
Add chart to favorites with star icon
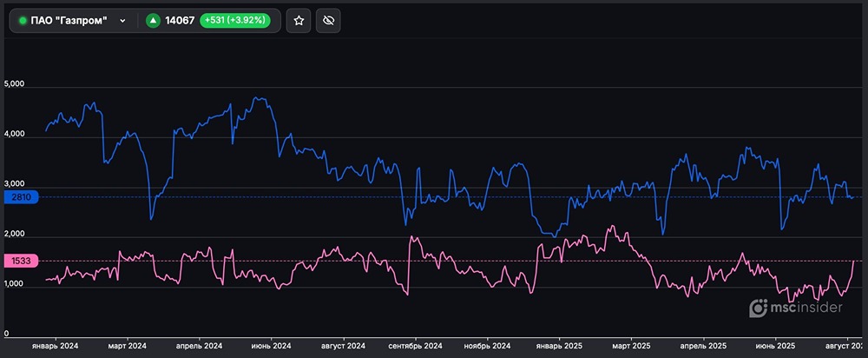point(299,20)
